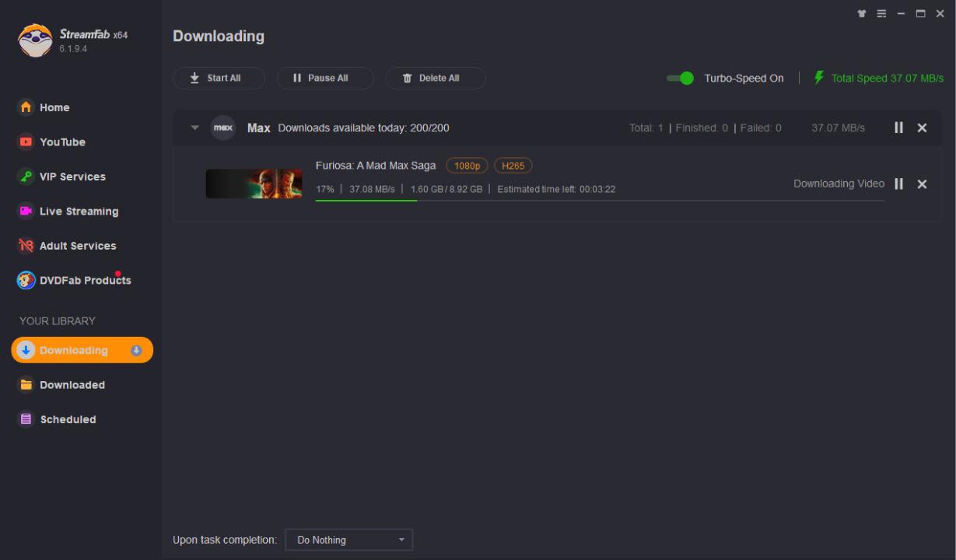Click Furiosa download progress bar
956x560 pixels.
[x=600, y=201]
